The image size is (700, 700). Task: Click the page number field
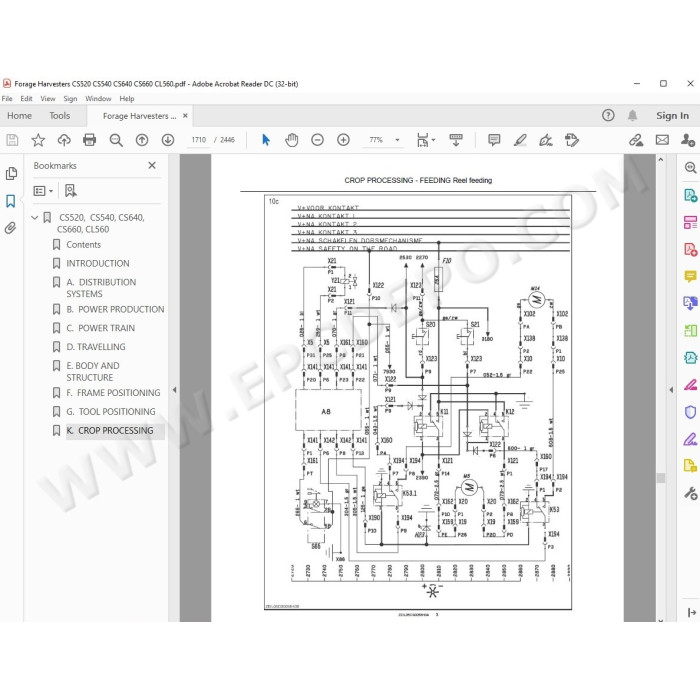point(199,140)
